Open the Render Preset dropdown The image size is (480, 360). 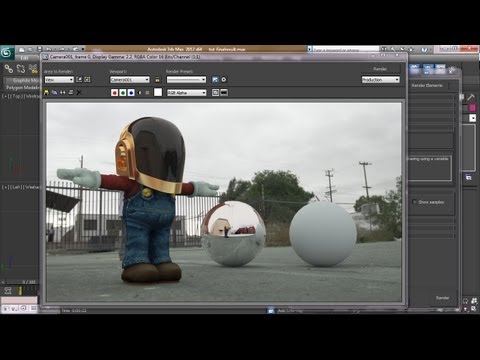(x=186, y=80)
